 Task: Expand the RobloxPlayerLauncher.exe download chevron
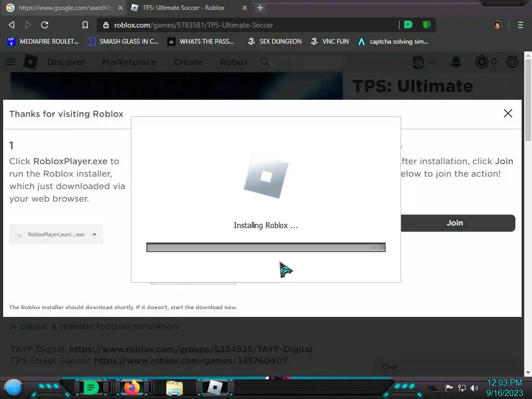coord(95,234)
